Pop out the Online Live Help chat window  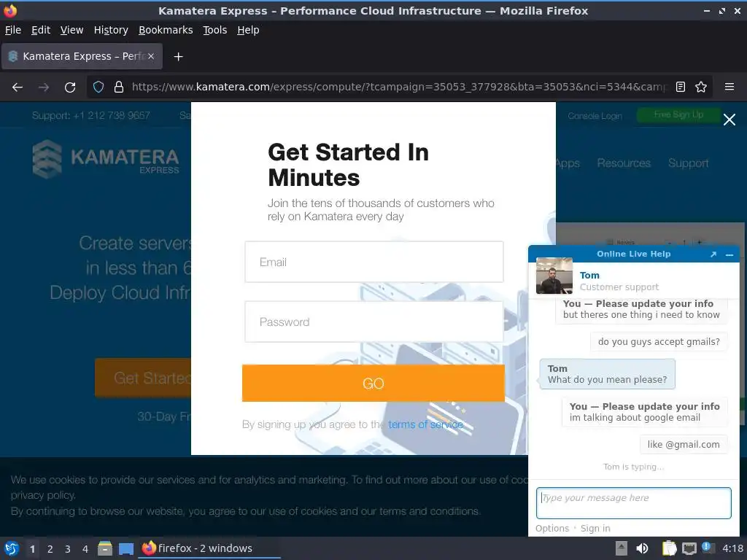tap(713, 254)
